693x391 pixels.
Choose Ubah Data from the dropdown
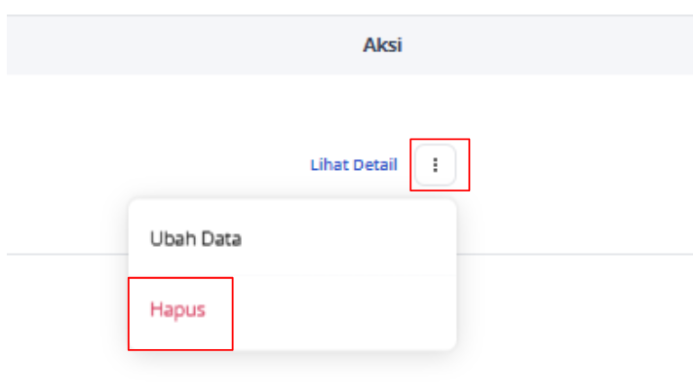pos(292,239)
